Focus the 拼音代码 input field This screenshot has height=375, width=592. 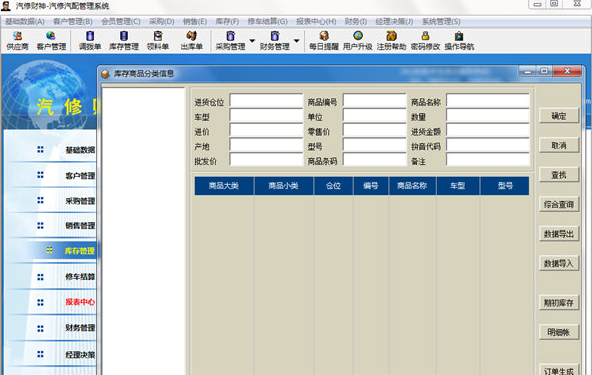click(488, 145)
